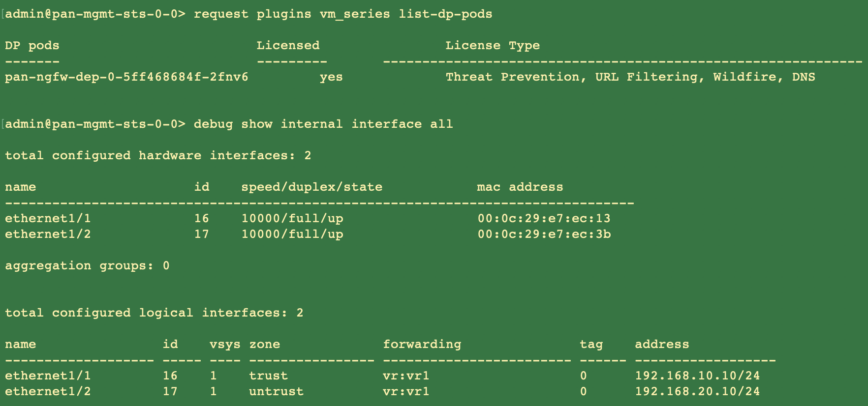868x406 pixels.
Task: Click the "vsys" column header
Action: (225, 345)
